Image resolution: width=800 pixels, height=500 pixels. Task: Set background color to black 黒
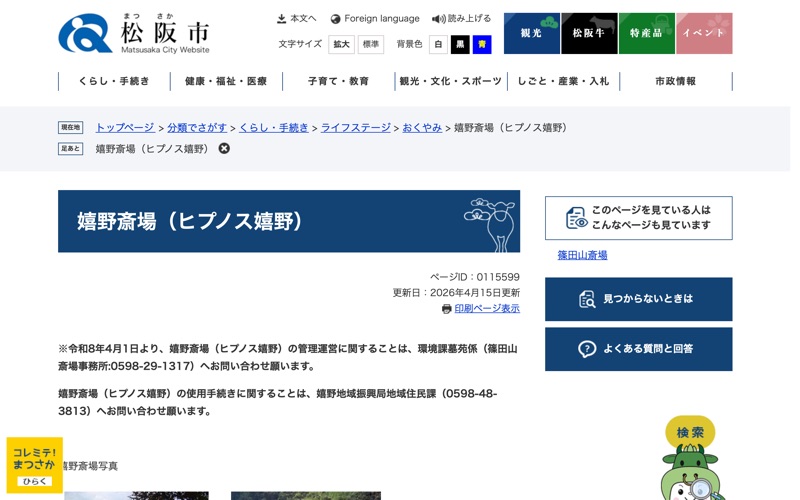tap(460, 44)
